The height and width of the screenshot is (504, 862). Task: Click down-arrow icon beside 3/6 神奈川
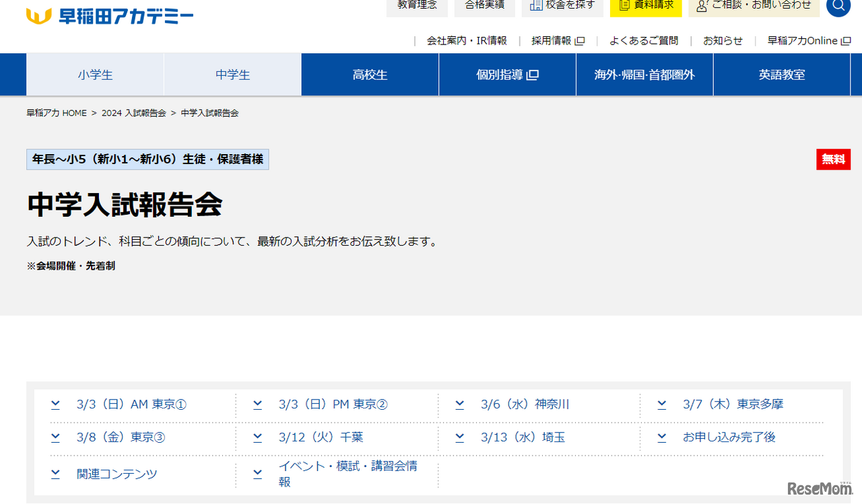pyautogui.click(x=459, y=404)
